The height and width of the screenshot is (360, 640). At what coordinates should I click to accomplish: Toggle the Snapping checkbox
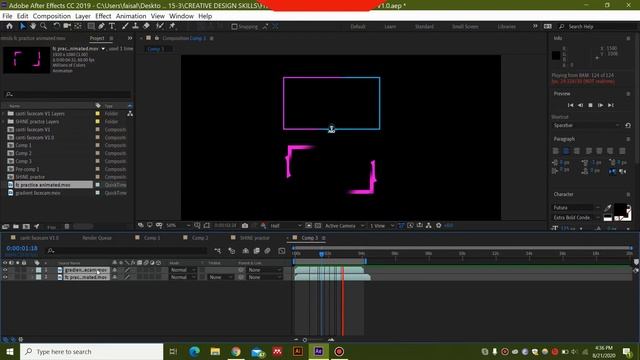(234, 27)
